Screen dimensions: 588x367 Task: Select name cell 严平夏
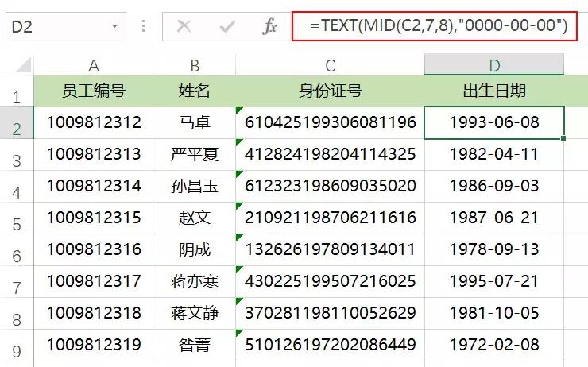(x=194, y=155)
